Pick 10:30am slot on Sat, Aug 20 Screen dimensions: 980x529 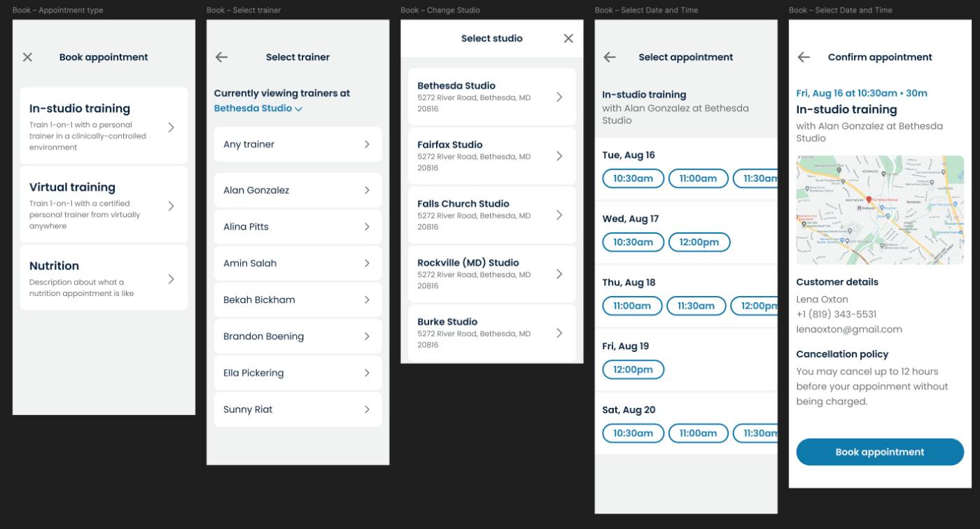tap(633, 433)
